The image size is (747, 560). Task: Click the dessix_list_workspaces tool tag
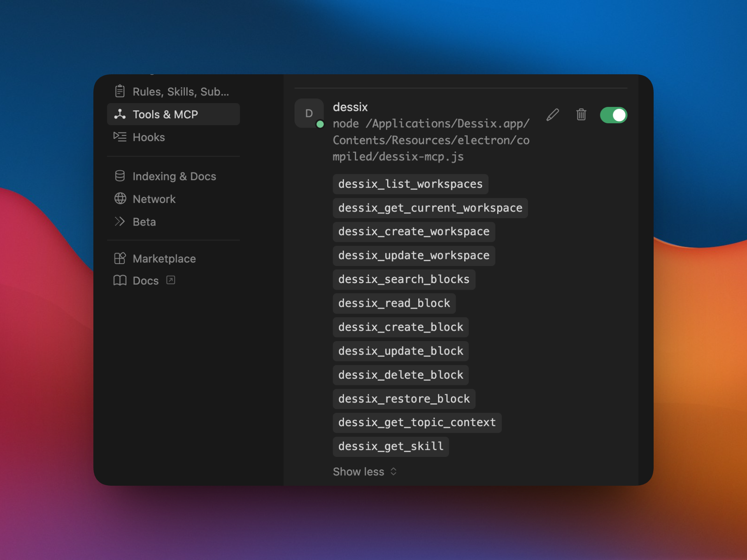tap(410, 184)
